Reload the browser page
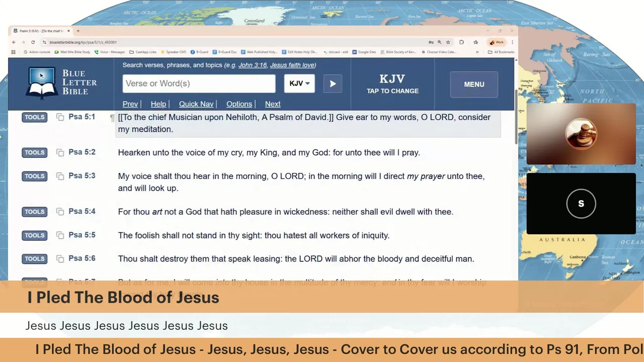The width and height of the screenshot is (644, 362). click(x=33, y=42)
